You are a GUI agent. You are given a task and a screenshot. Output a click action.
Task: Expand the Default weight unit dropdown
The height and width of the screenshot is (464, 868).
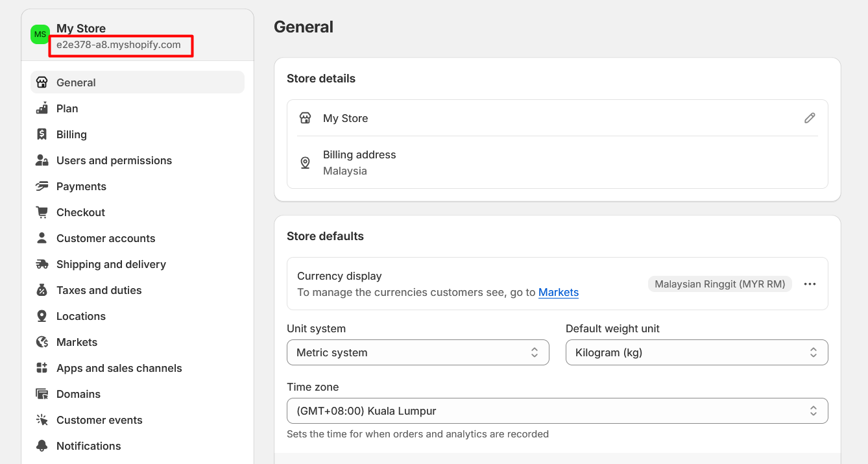point(697,352)
